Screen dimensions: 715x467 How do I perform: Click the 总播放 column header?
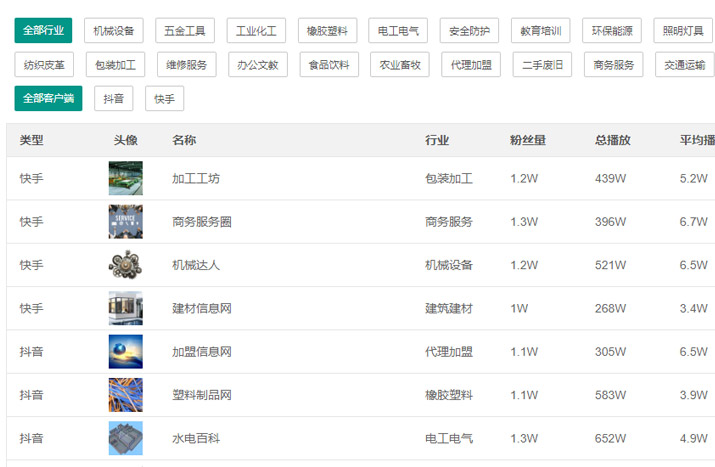coord(612,140)
